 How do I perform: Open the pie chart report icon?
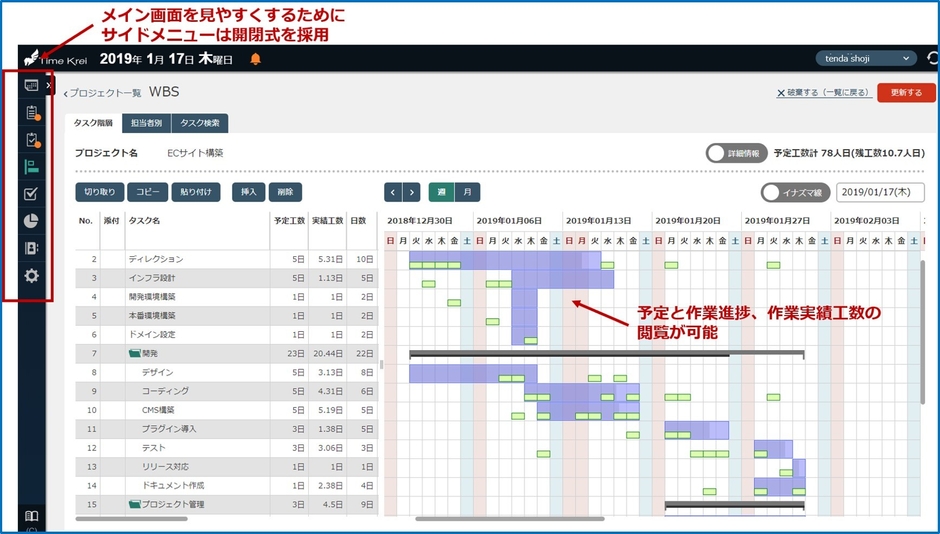(31, 221)
